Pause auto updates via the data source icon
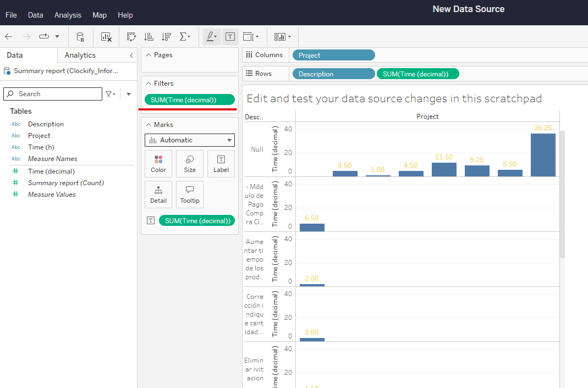The image size is (588, 388). click(x=80, y=36)
